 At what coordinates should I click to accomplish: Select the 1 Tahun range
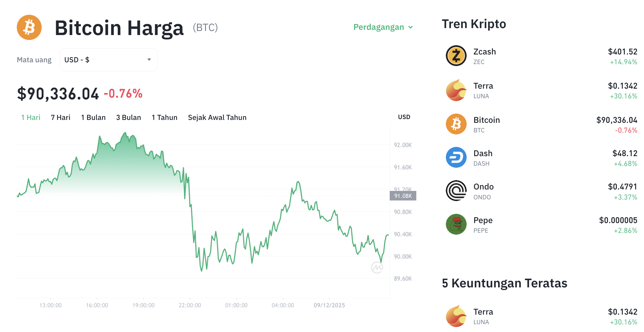click(164, 117)
